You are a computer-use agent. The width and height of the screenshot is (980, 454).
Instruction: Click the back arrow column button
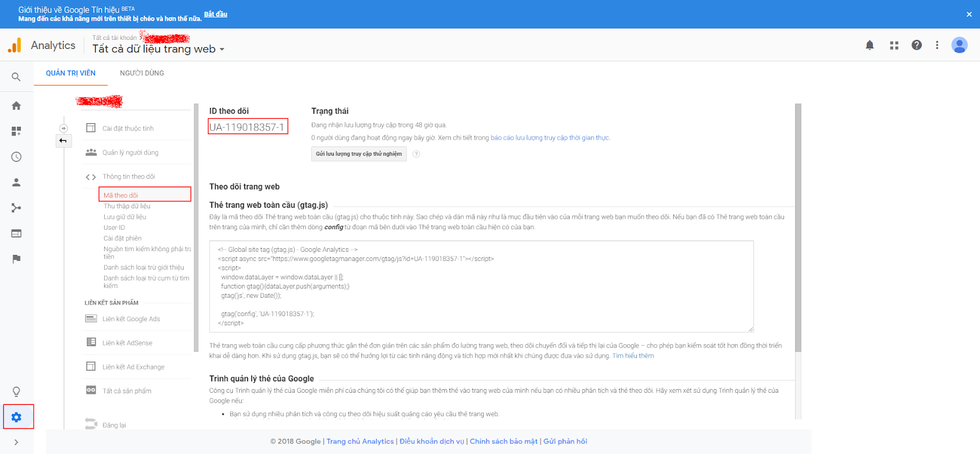click(63, 141)
